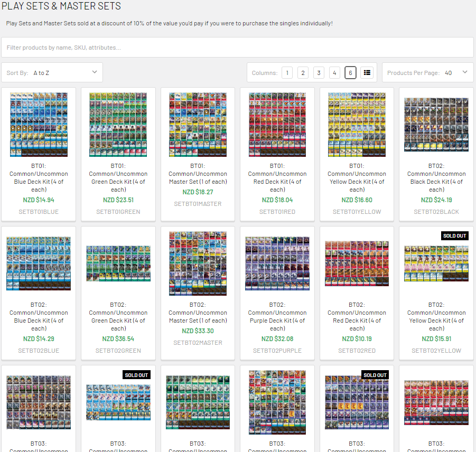Click the SETBT01MASTER SKU text
This screenshot has width=476, height=452.
click(198, 204)
